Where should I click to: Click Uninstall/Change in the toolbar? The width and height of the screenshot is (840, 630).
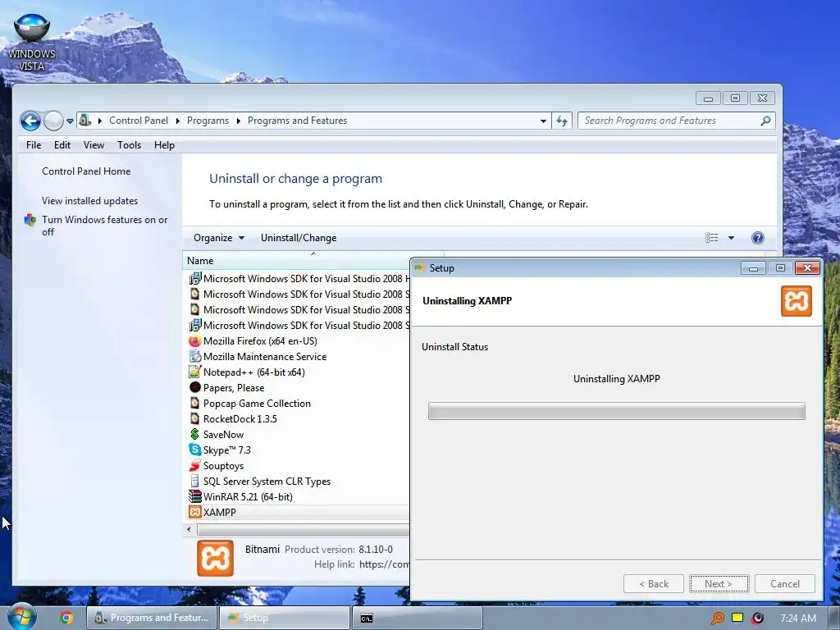point(299,238)
